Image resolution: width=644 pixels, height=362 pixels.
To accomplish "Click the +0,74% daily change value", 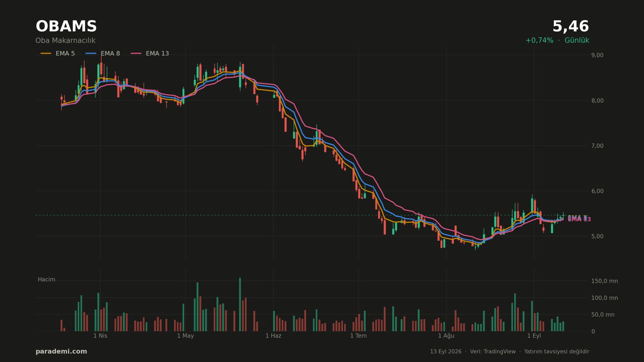I will pos(539,40).
